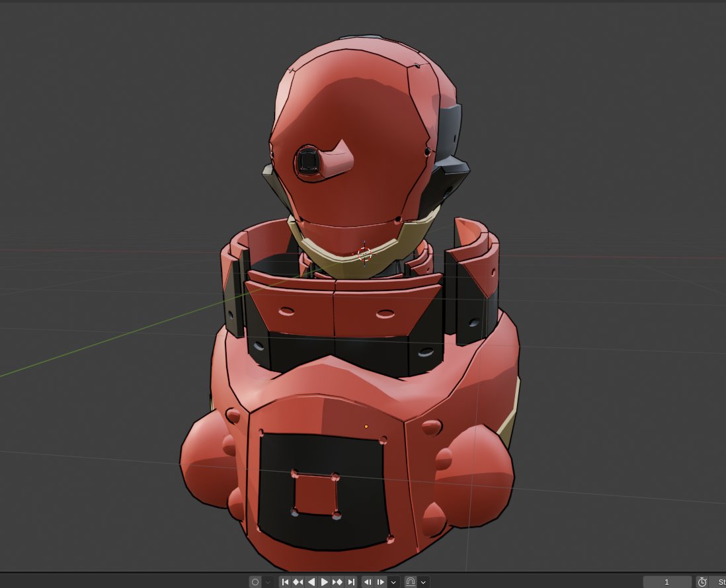Jump to end of playback range
The image size is (726, 588).
point(352,581)
